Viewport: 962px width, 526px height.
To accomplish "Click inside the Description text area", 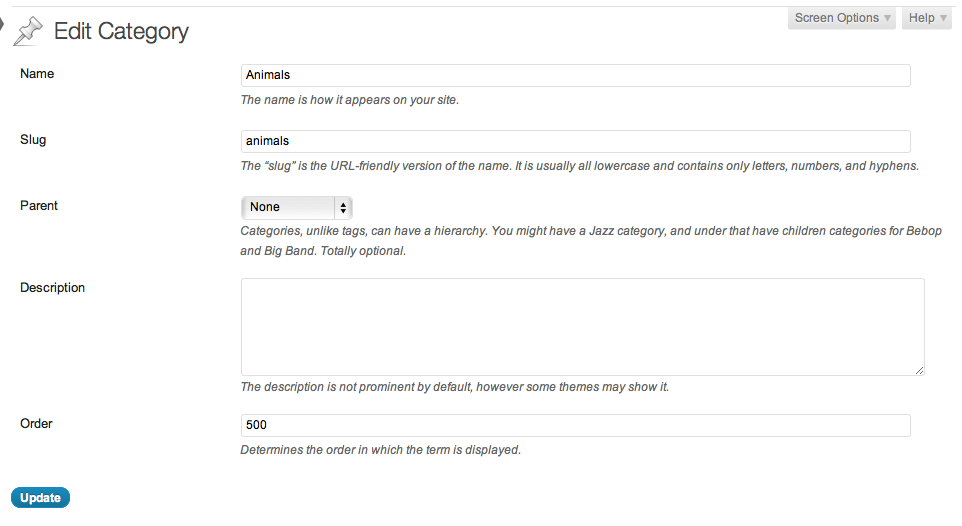I will tap(582, 327).
